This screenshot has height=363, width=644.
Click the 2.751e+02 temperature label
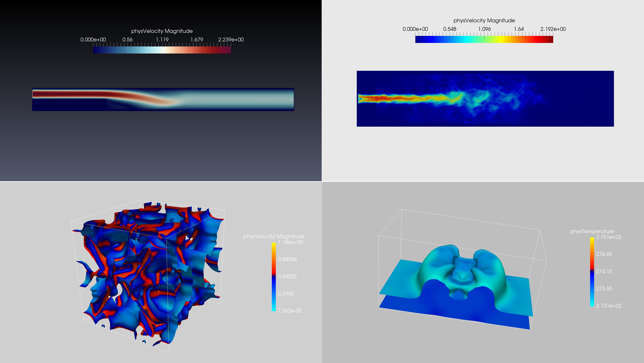(609, 237)
